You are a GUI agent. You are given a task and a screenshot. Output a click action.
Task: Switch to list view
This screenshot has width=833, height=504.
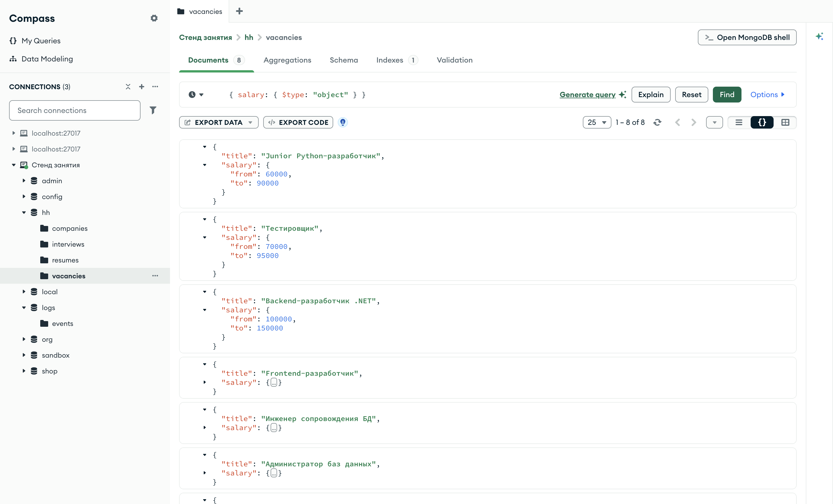(739, 122)
